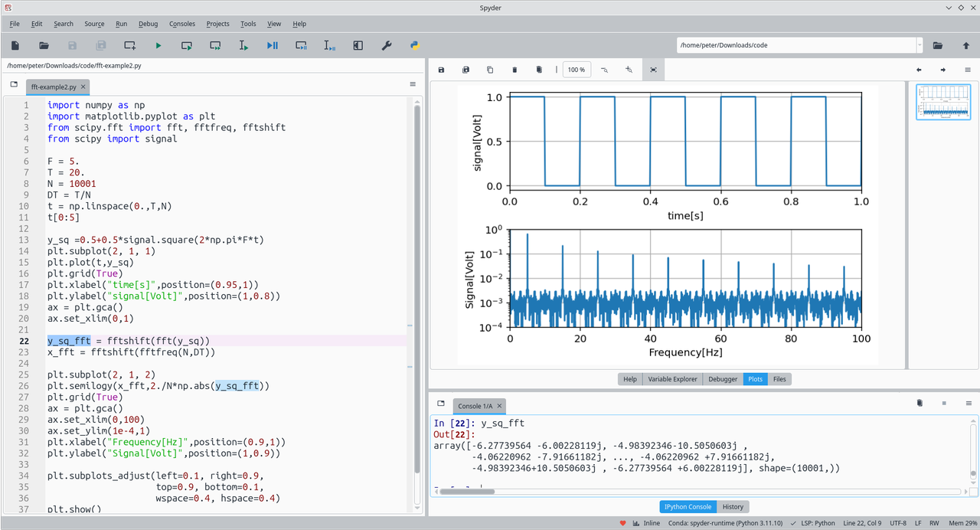The height and width of the screenshot is (530, 980).
Task: Select the plot thumbnail in the sidebar
Action: (x=942, y=102)
